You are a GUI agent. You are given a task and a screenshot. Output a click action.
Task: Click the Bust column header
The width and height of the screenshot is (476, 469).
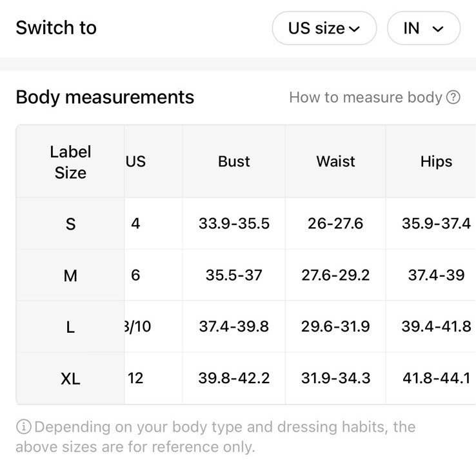click(x=233, y=161)
